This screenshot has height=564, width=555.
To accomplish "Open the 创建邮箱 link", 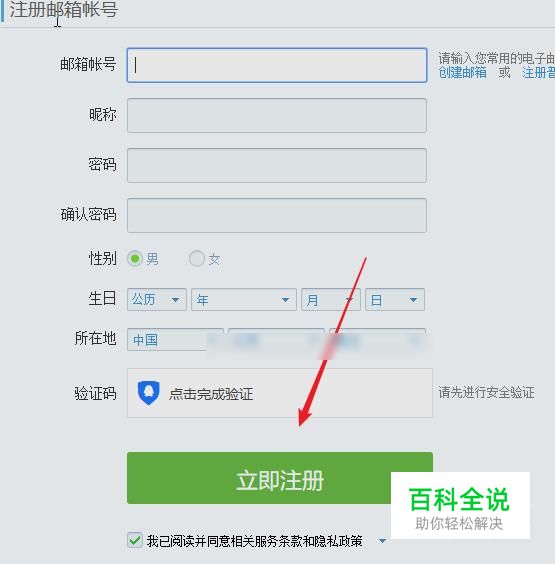I will (462, 72).
